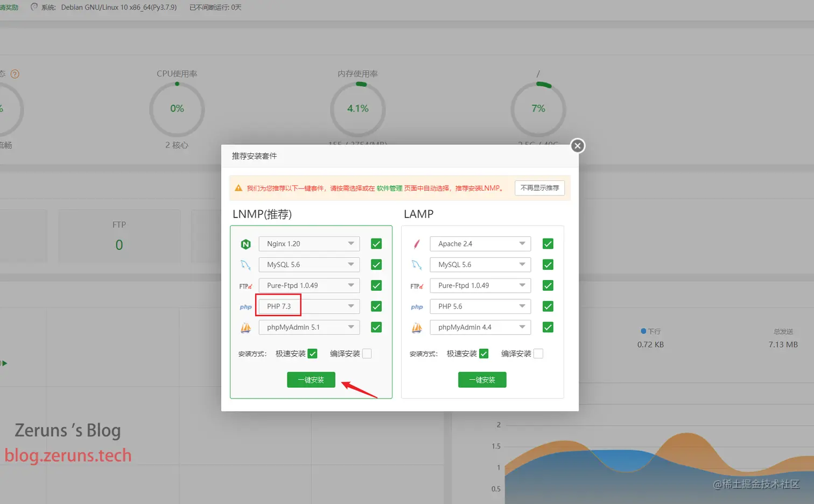Click the phpMyAdmin sailboat icon in LNMP column

coord(245,327)
